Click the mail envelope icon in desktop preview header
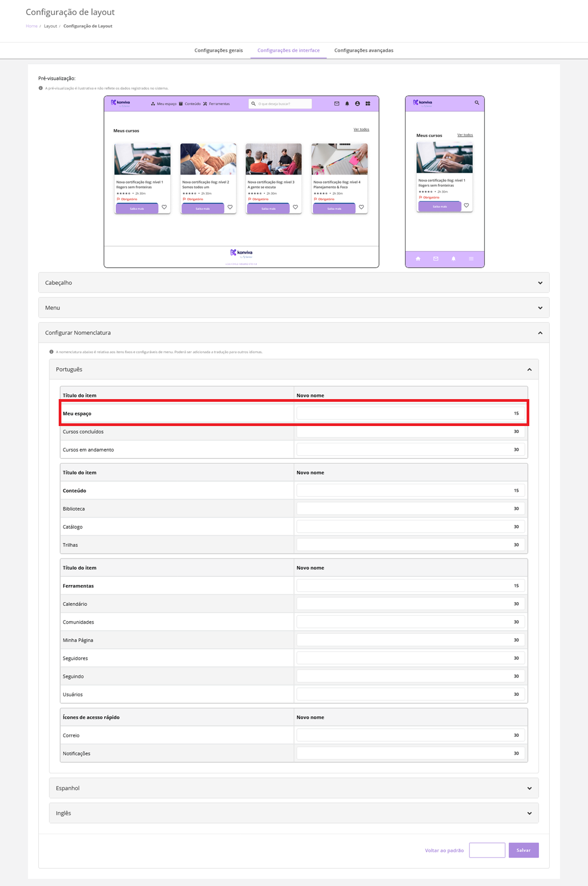The image size is (588, 886). tap(337, 103)
